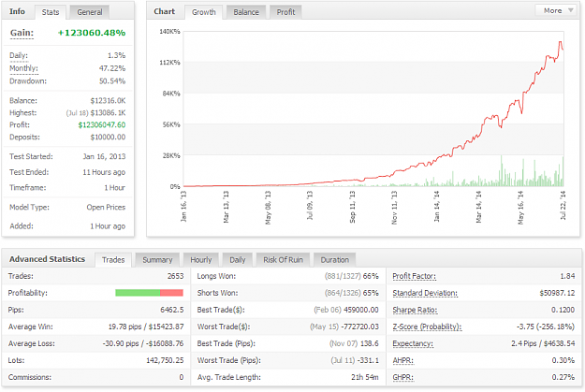The height and width of the screenshot is (392, 585).
Task: Select the Growth chart tab
Action: pos(204,12)
